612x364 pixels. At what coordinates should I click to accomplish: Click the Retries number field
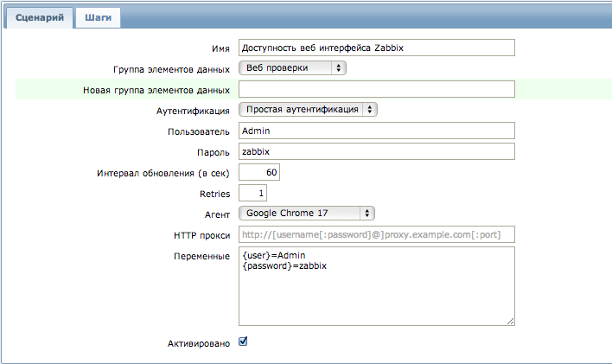pos(253,193)
